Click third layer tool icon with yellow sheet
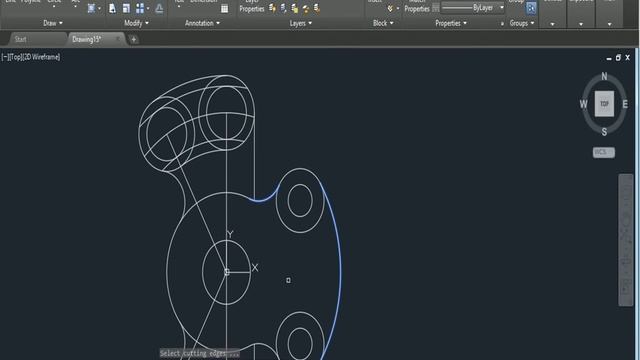The height and width of the screenshot is (360, 640). click(x=294, y=8)
